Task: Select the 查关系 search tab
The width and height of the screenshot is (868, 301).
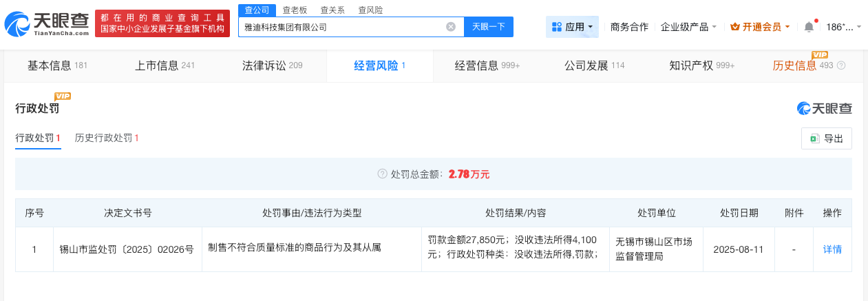Action: pos(332,10)
